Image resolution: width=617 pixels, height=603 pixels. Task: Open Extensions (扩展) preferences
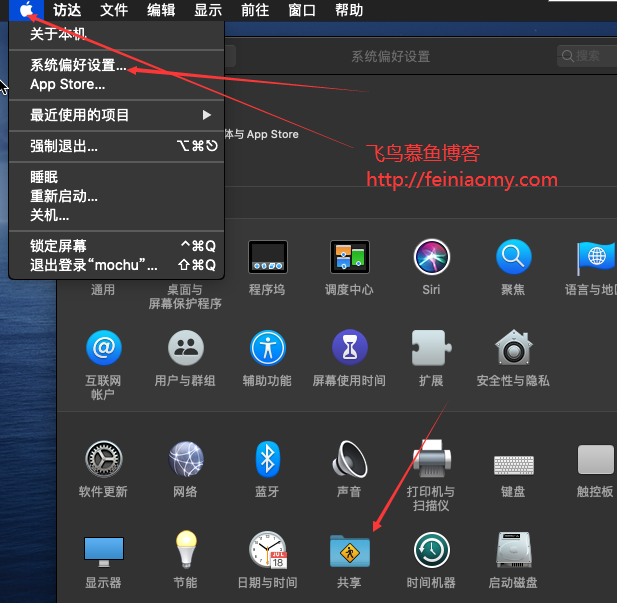(x=432, y=348)
